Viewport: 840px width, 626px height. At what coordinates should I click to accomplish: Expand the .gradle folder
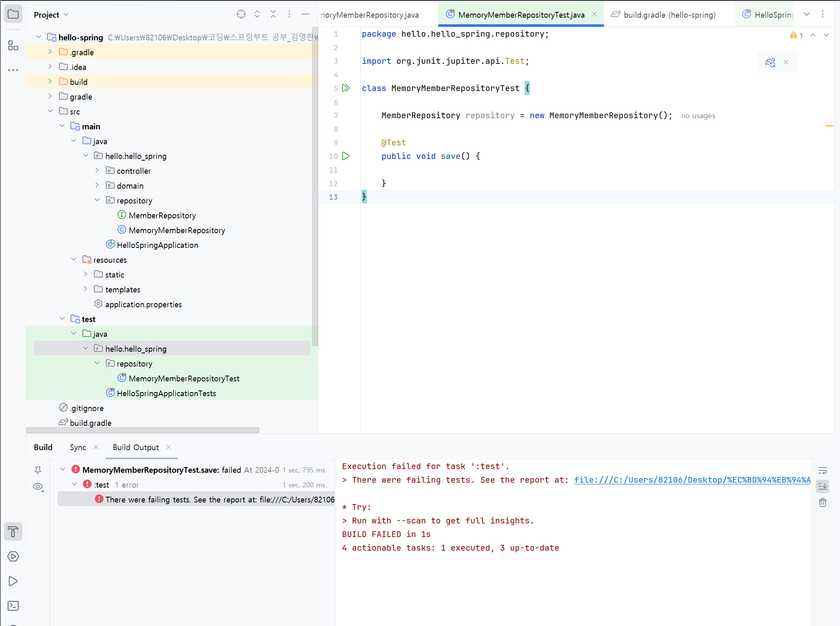50,52
